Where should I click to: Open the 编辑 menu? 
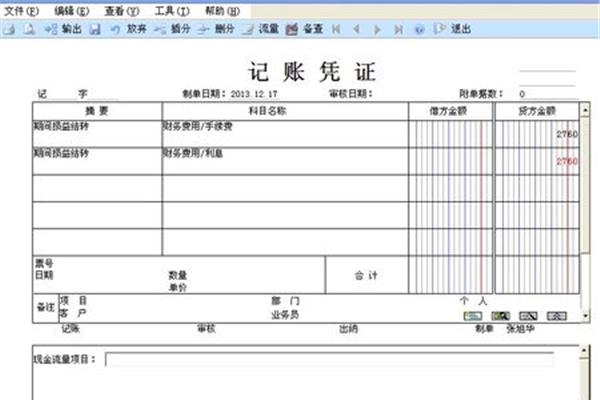[72, 11]
